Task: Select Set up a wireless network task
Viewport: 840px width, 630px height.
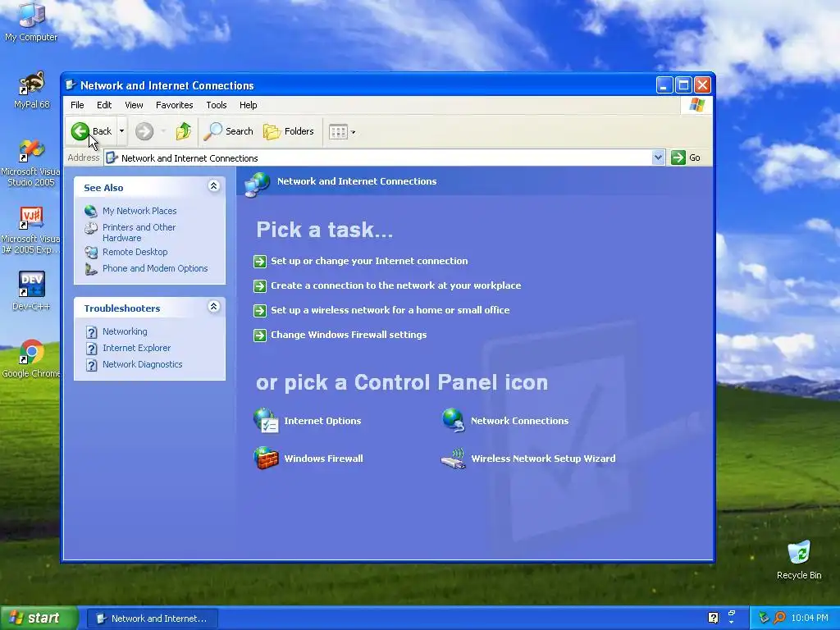Action: pyautogui.click(x=390, y=310)
